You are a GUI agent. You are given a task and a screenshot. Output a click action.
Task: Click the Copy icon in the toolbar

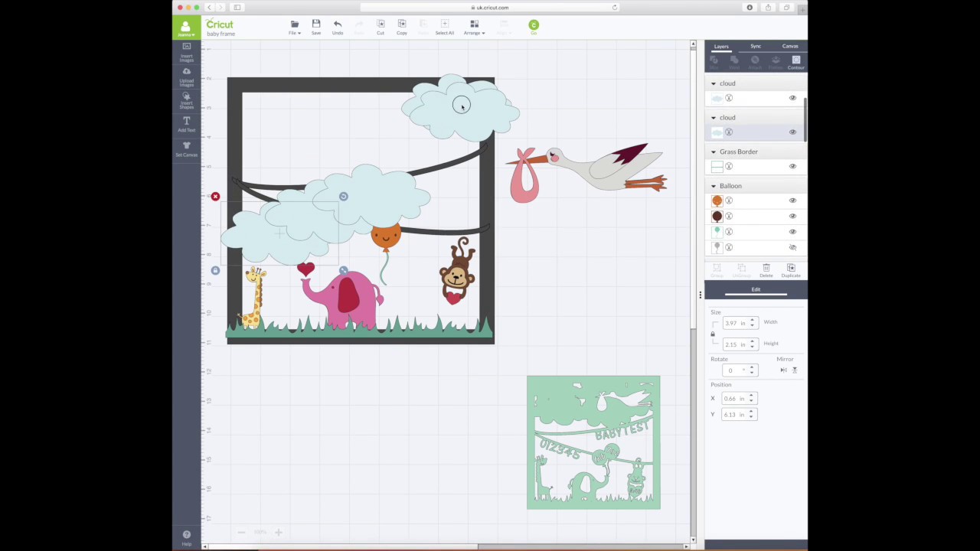[x=402, y=27]
